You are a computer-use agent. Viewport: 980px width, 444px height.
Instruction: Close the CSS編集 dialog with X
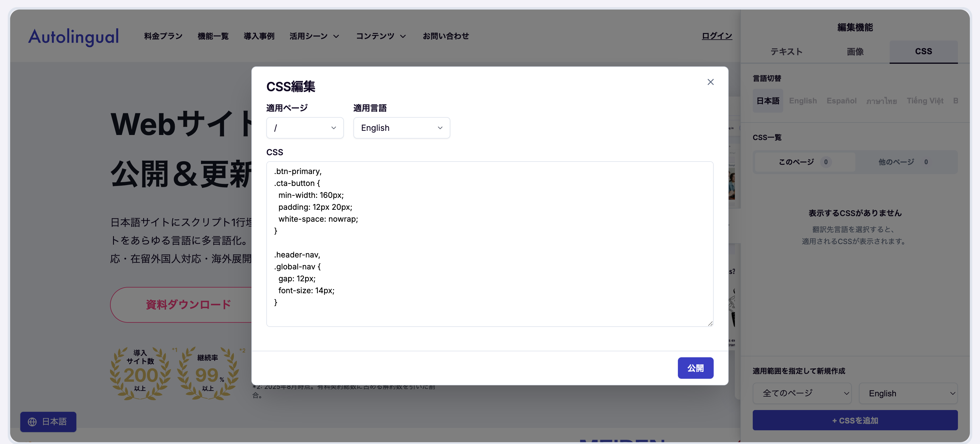click(x=710, y=82)
